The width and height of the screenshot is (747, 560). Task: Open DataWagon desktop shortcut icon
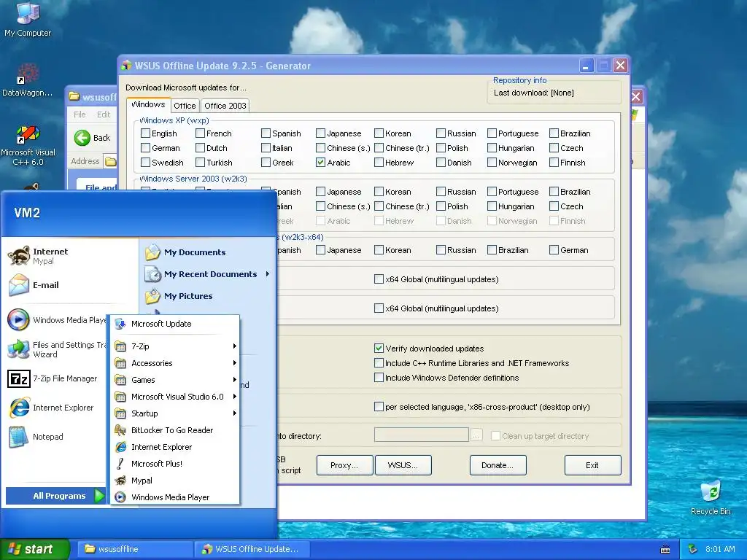[x=28, y=80]
